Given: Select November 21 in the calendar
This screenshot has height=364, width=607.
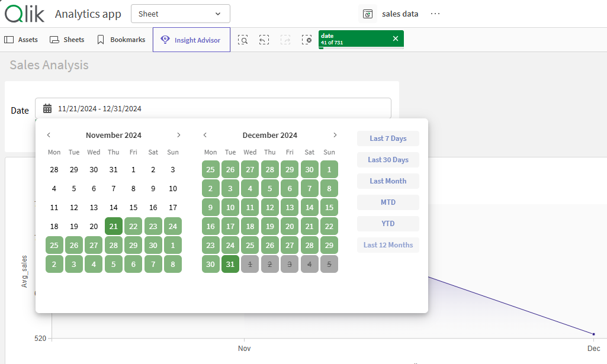Looking at the screenshot, I should 114,226.
